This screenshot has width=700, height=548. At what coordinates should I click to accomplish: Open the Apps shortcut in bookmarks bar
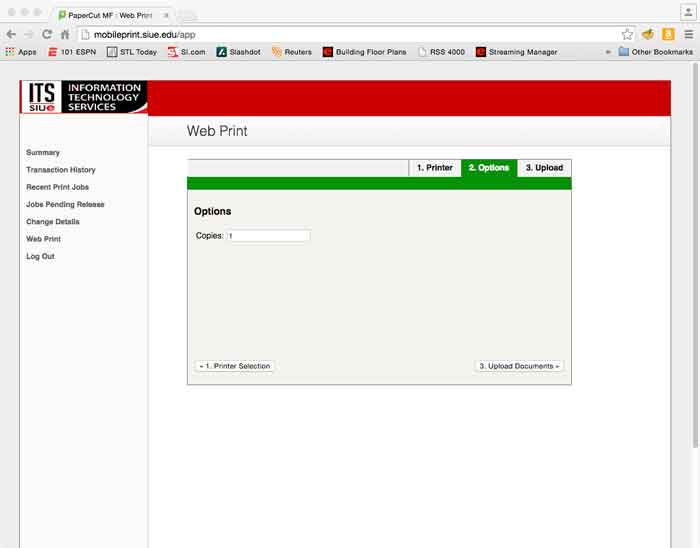point(20,52)
